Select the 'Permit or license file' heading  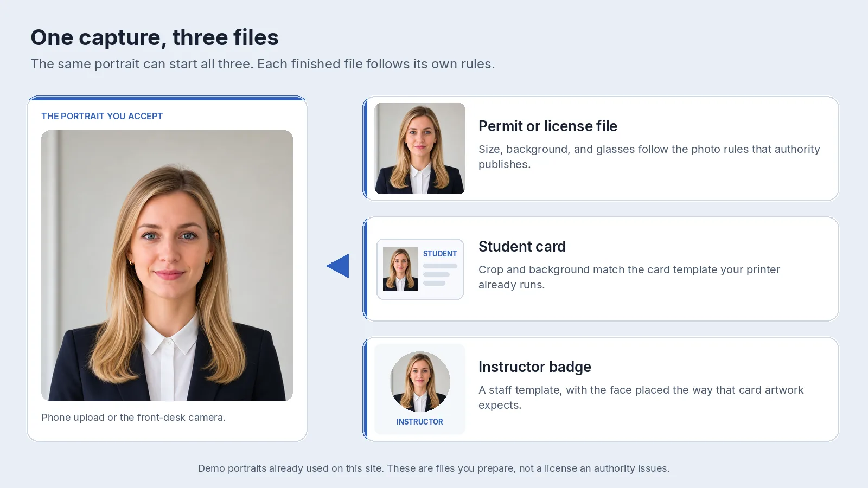coord(548,126)
